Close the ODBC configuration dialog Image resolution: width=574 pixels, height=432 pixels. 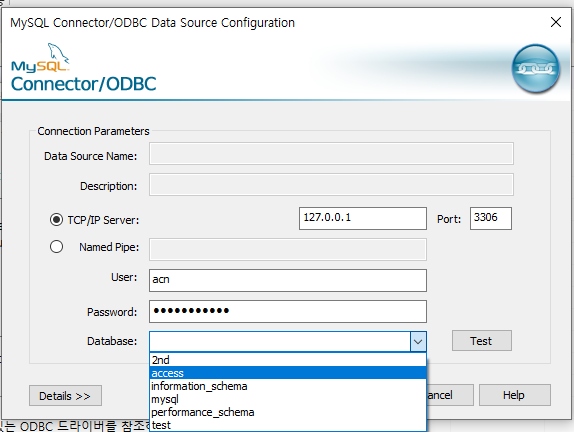(x=556, y=22)
